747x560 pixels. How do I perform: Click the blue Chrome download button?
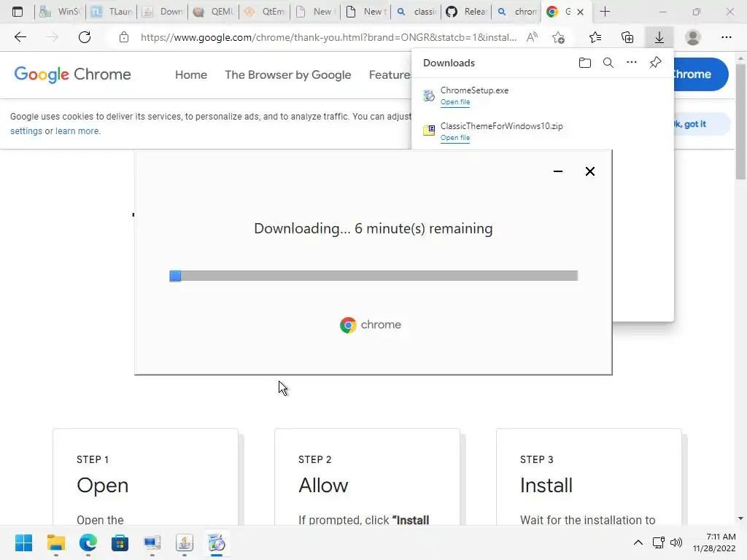pos(700,74)
